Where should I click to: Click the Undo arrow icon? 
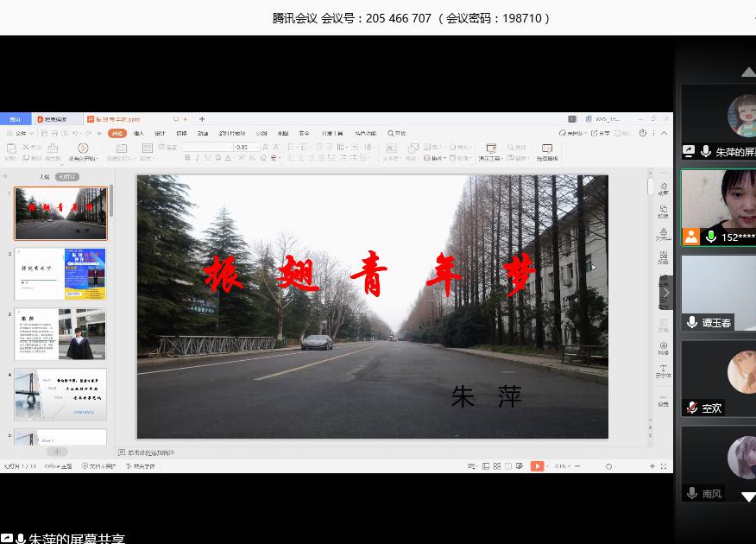pos(76,133)
